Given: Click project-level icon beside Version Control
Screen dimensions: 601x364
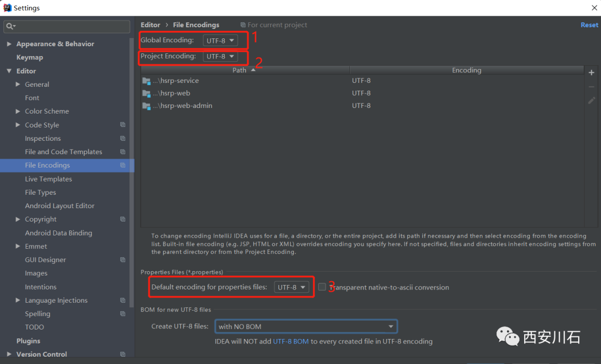Looking at the screenshot, I should point(122,355).
